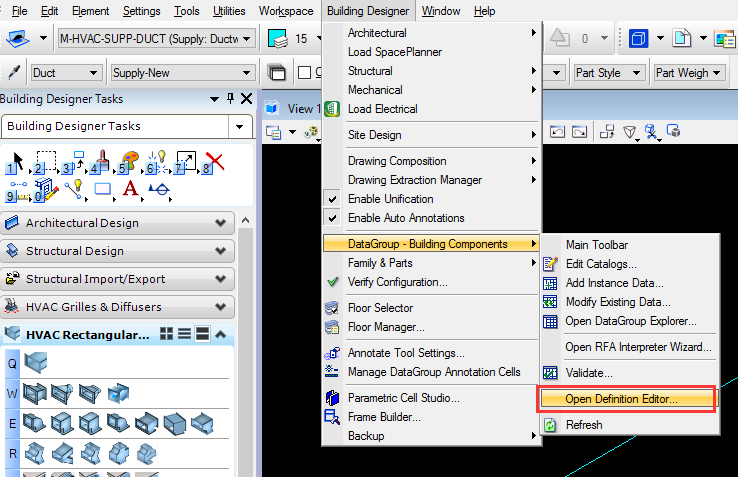Open the Supply-New part dropdown
The width and height of the screenshot is (738, 477).
(x=246, y=73)
